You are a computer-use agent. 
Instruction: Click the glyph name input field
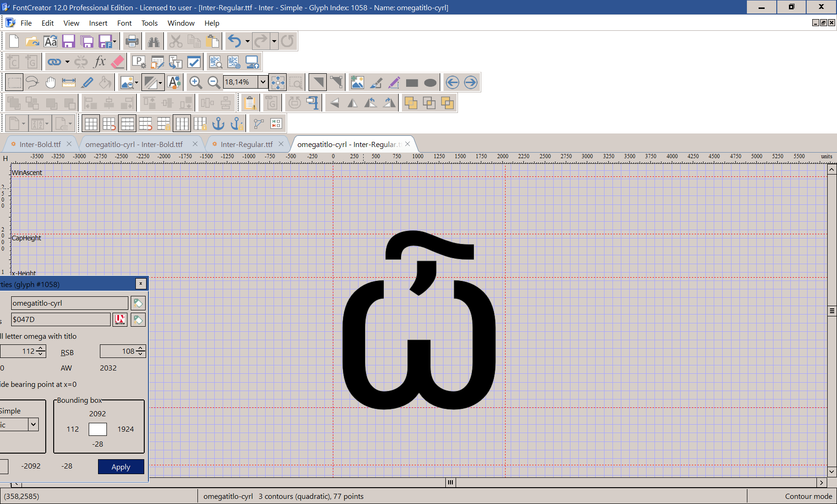coord(70,303)
